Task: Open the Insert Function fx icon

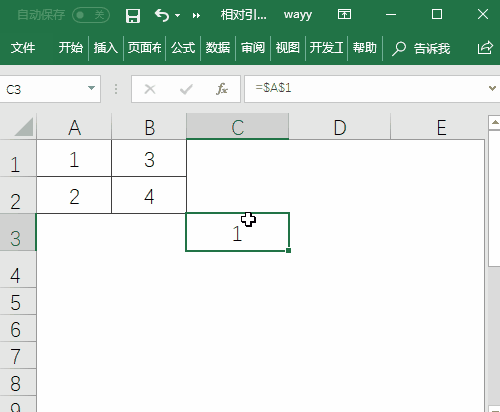Action: coord(222,89)
